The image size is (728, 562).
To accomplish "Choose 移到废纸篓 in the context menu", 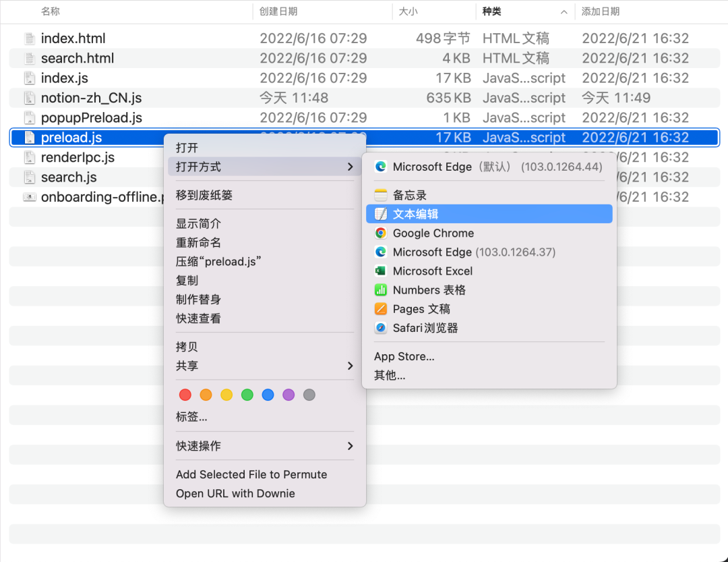I will pos(204,195).
